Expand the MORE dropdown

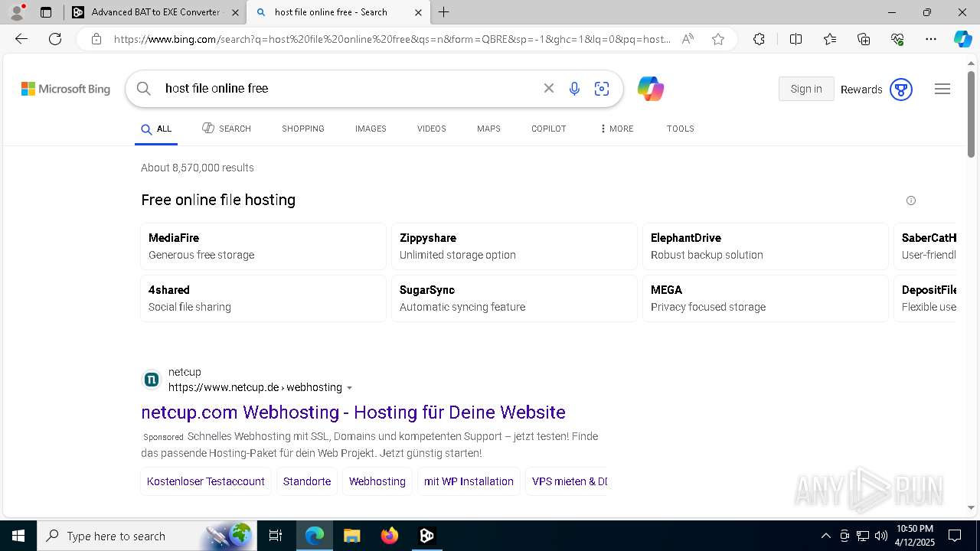pyautogui.click(x=617, y=129)
